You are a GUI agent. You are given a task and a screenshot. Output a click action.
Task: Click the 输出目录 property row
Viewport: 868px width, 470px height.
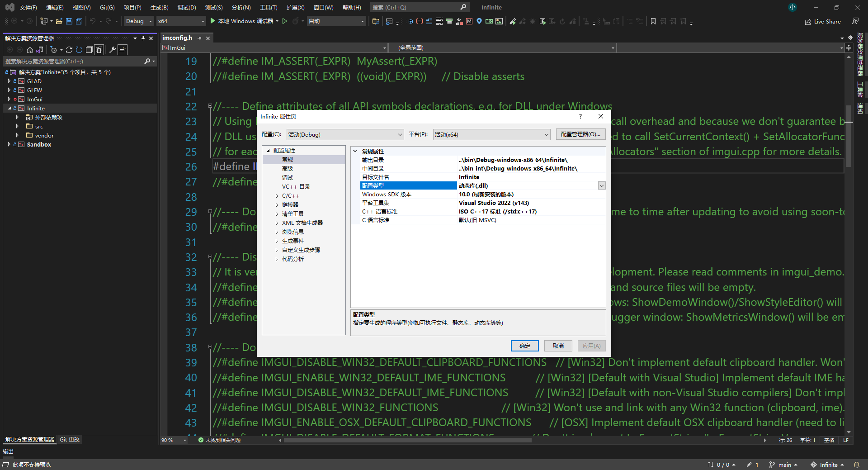click(x=483, y=160)
